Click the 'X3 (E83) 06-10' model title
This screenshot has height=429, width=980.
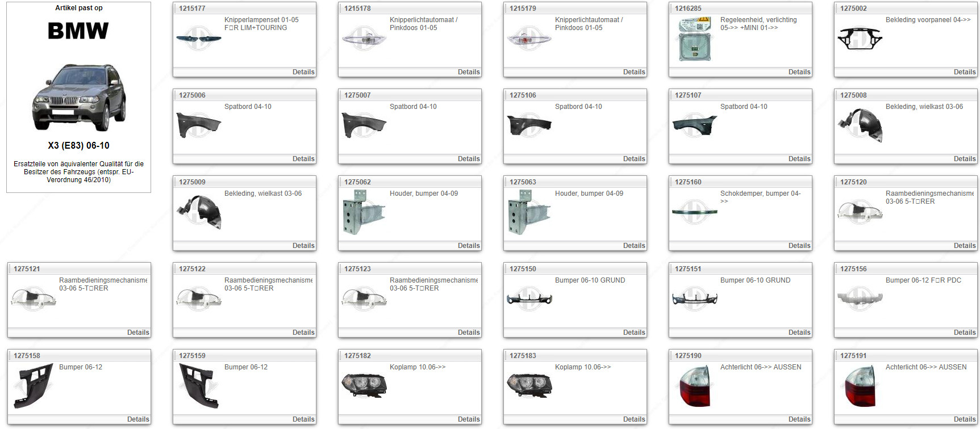click(x=78, y=146)
